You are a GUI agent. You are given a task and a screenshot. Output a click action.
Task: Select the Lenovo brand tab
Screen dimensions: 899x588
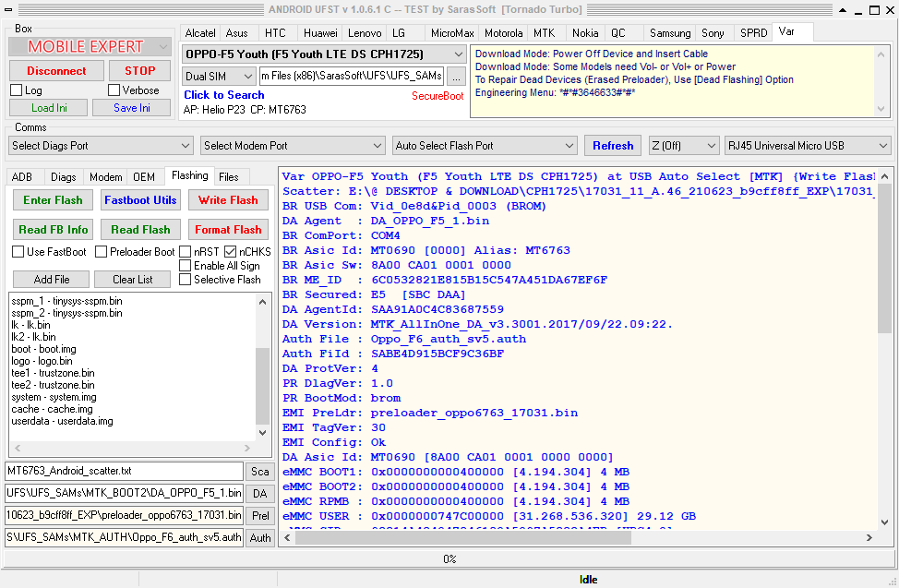365,33
